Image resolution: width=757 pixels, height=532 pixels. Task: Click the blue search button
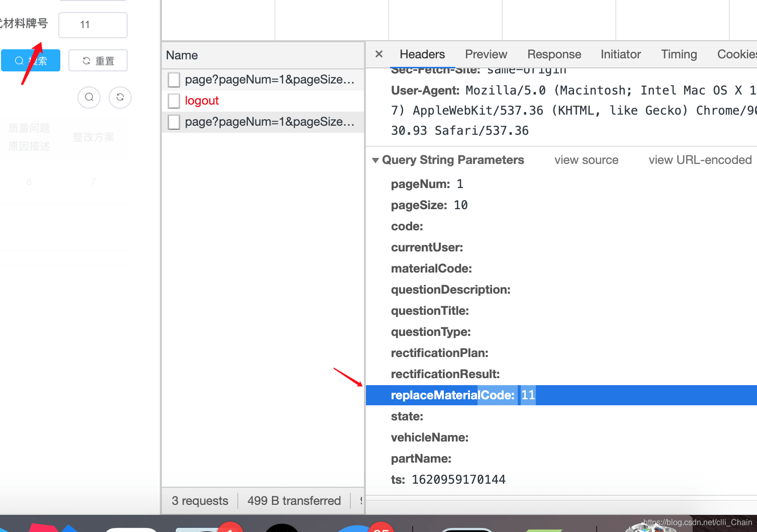(31, 60)
